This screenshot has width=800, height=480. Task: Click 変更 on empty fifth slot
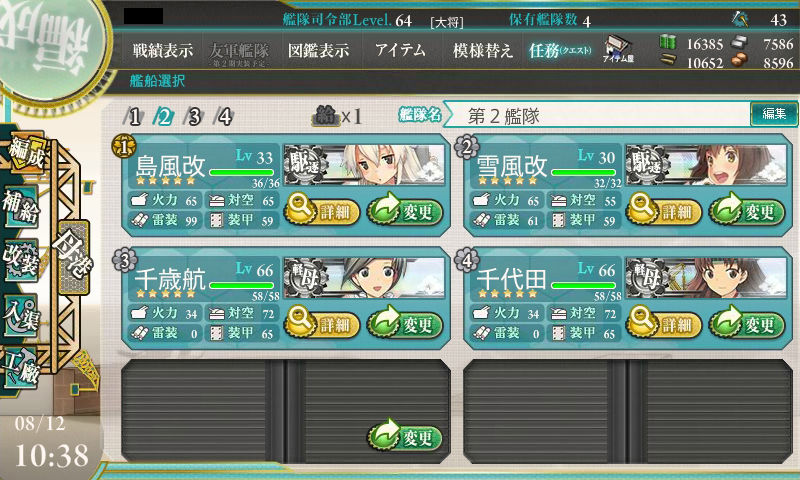(x=405, y=436)
